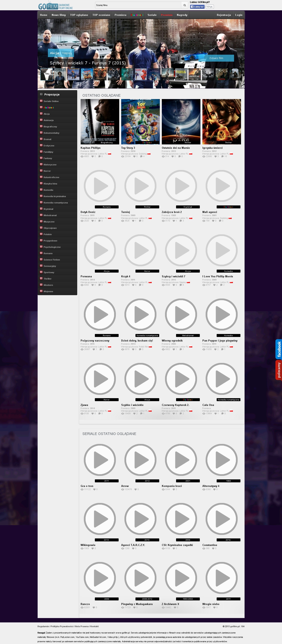Click the play icon for Porwana
The image size is (282, 644).
pyautogui.click(x=100, y=250)
